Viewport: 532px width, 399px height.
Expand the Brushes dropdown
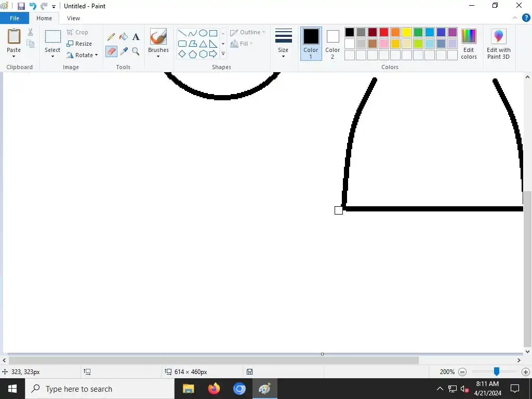158,56
